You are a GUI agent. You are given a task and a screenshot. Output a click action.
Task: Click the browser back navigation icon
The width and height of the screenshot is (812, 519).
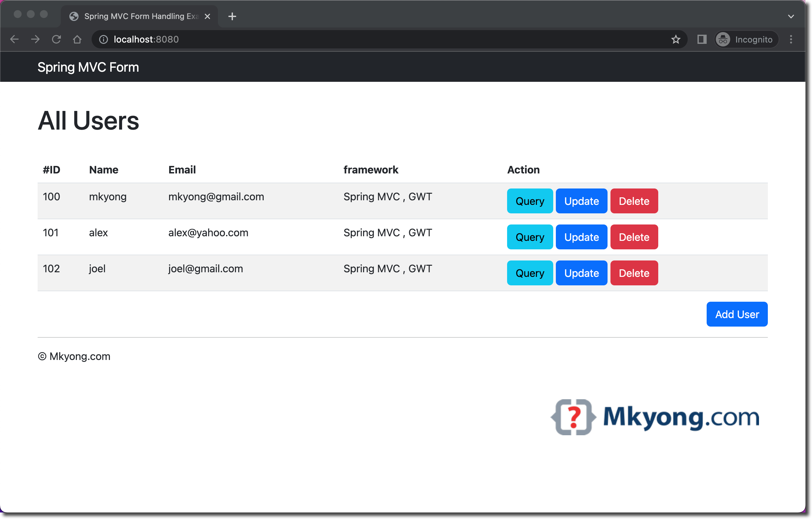point(14,39)
